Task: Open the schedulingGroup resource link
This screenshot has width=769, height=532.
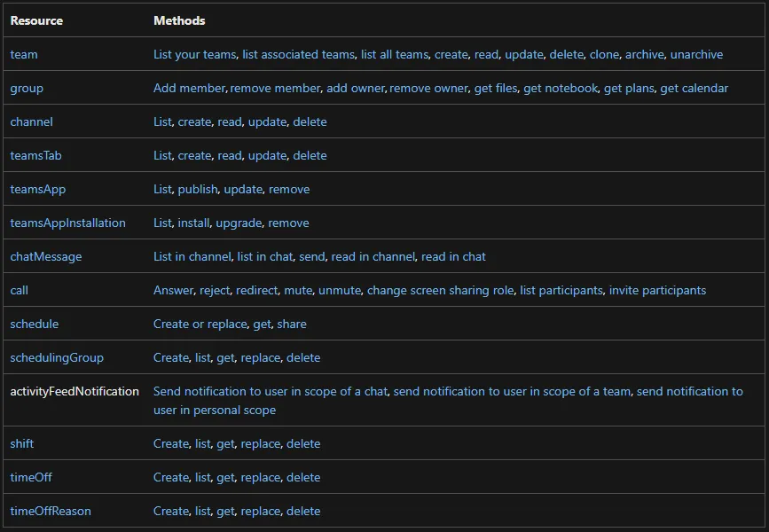Action: [57, 357]
